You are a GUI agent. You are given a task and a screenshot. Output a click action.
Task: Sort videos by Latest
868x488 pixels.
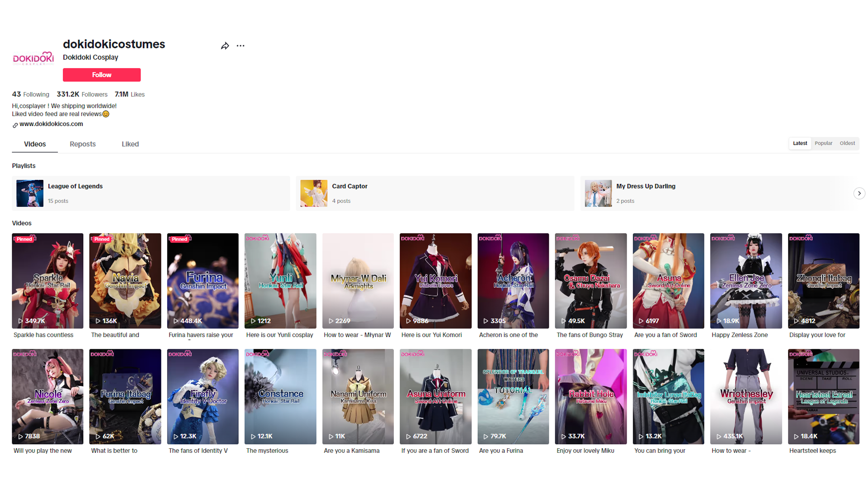click(800, 143)
